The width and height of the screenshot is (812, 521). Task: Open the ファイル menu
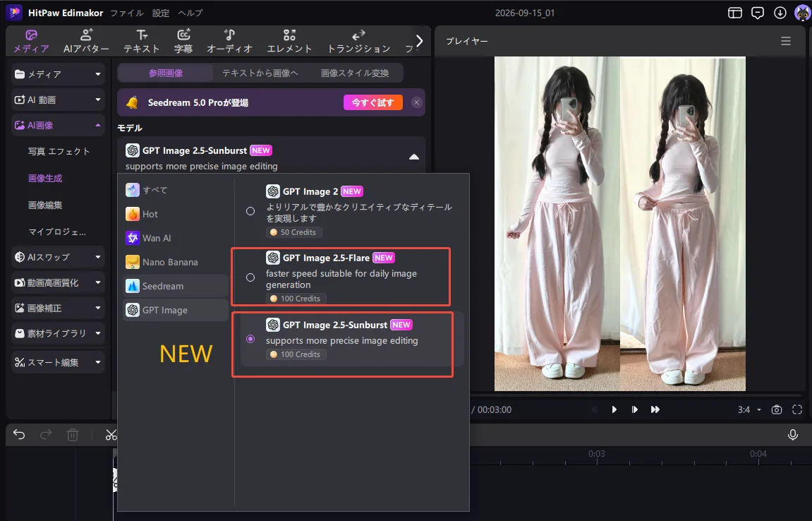[x=127, y=13]
